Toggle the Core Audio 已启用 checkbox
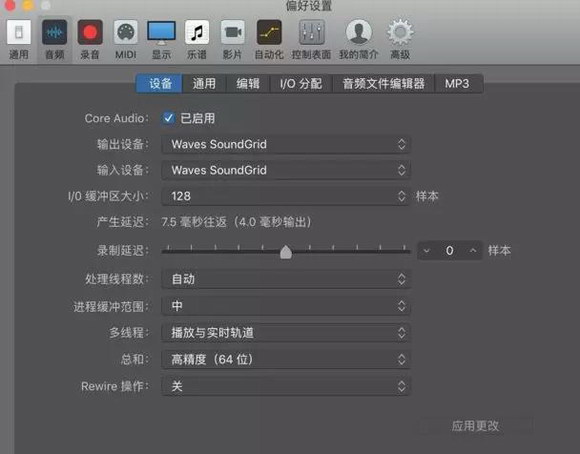The width and height of the screenshot is (580, 454). point(168,118)
